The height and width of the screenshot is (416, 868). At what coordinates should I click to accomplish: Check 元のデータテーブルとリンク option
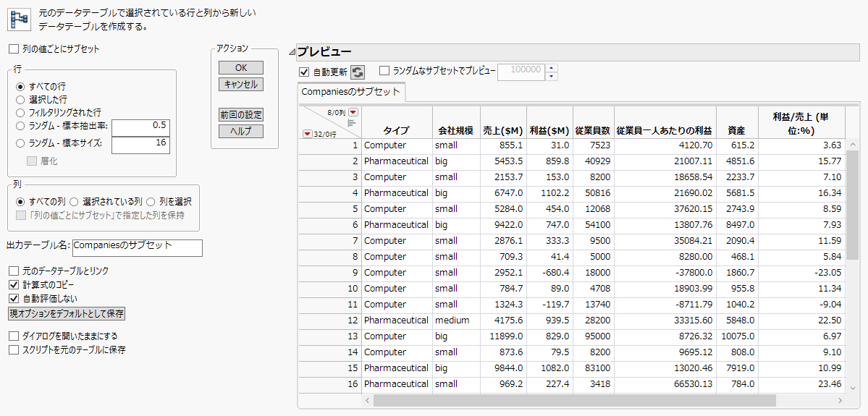point(13,271)
